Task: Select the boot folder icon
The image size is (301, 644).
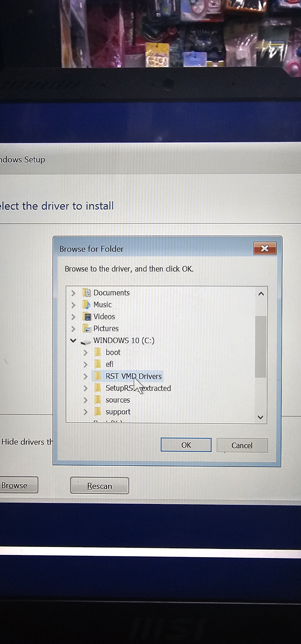Action: [98, 352]
